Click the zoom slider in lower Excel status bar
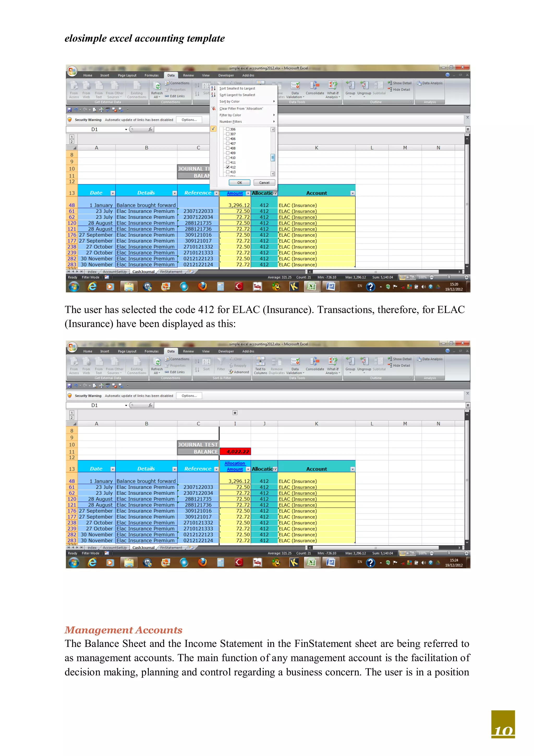The image size is (534, 756). coord(449,553)
